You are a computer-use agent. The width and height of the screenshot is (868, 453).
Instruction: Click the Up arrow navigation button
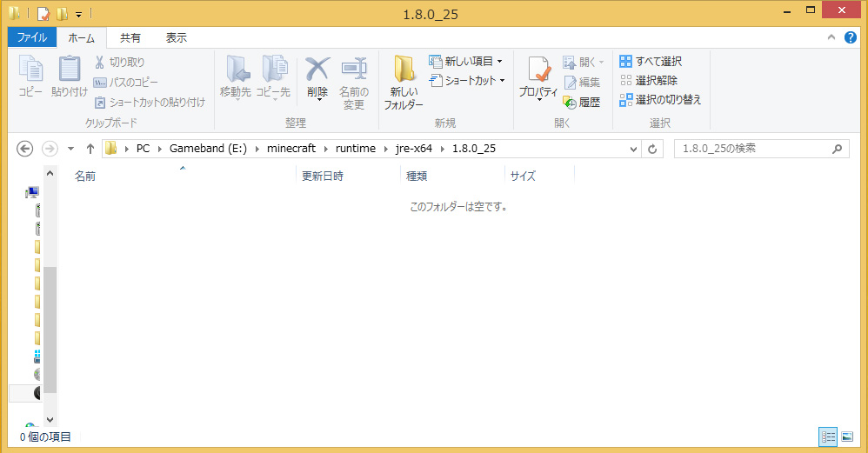coord(90,149)
